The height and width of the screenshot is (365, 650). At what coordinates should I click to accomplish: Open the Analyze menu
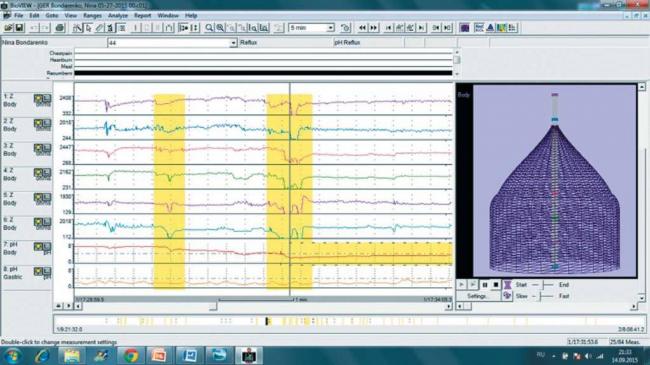(118, 15)
